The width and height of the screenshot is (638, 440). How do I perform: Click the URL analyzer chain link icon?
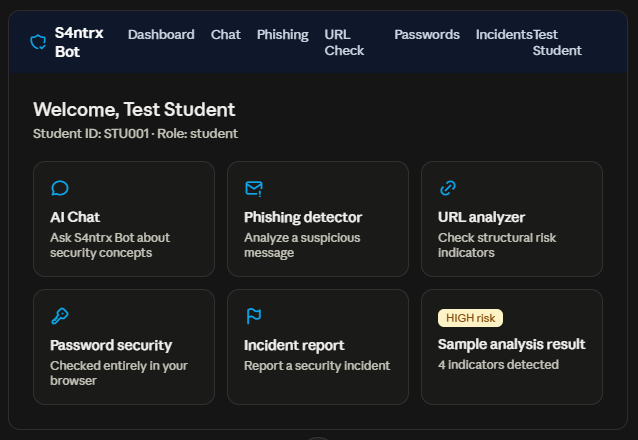click(x=448, y=188)
